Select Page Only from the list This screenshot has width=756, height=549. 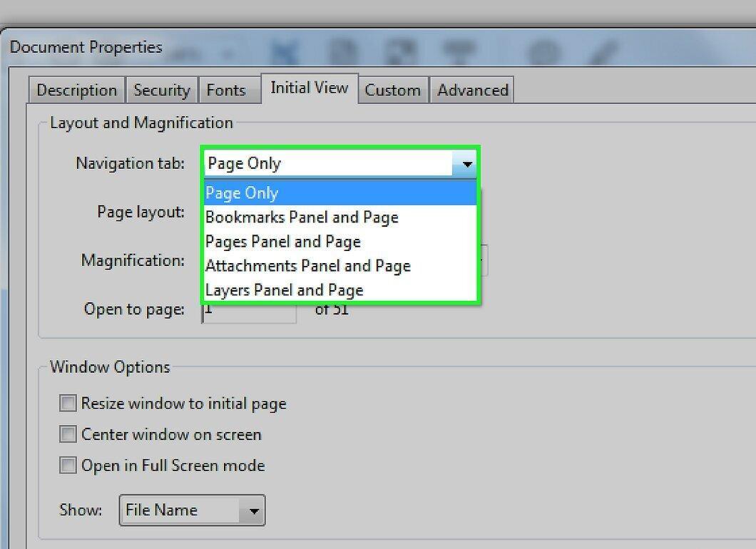point(340,193)
